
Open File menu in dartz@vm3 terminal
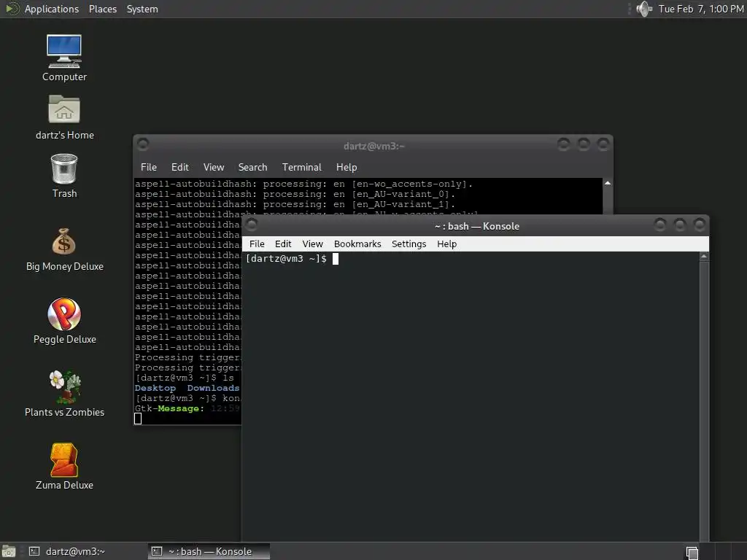coord(149,167)
